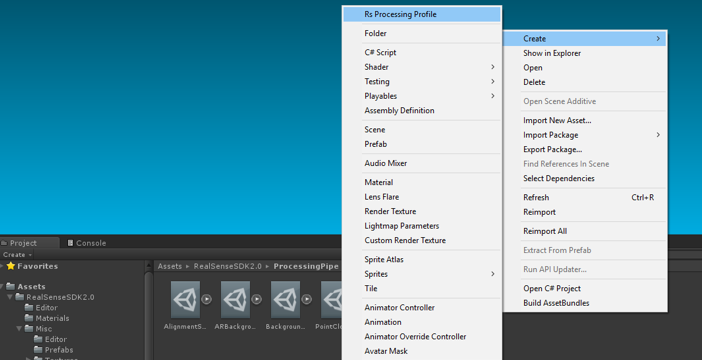702x360 pixels.
Task: Select Custom Render Texture entry
Action: [422, 240]
